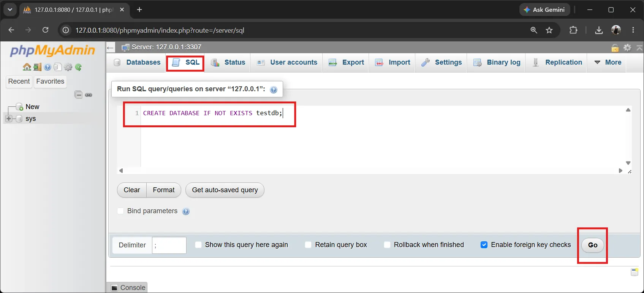The height and width of the screenshot is (293, 644).
Task: Click inside the SQL query editor
Action: pos(382,137)
